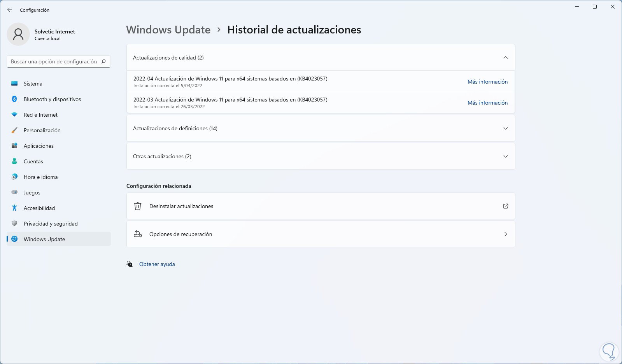The image size is (622, 364).
Task: Click the Windows Update sidebar label
Action: (44, 239)
